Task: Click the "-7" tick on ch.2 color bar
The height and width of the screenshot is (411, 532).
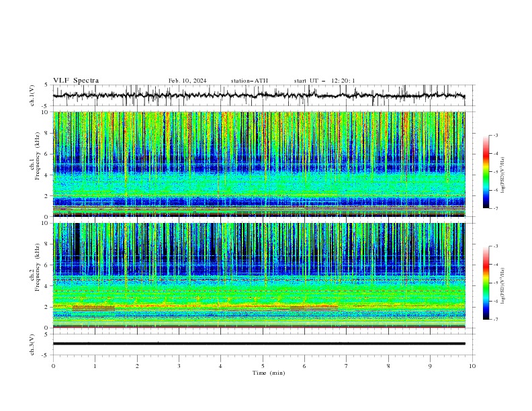Action: (496, 319)
